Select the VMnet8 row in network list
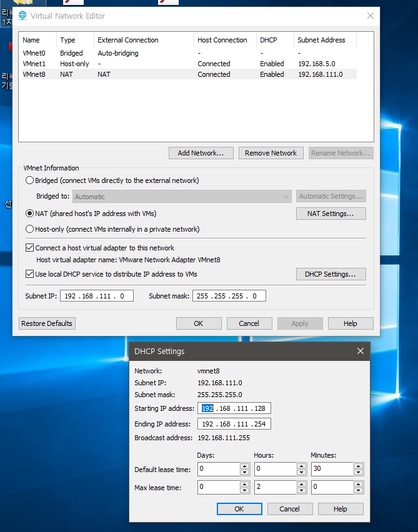Image resolution: width=418 pixels, height=532 pixels. (x=189, y=74)
